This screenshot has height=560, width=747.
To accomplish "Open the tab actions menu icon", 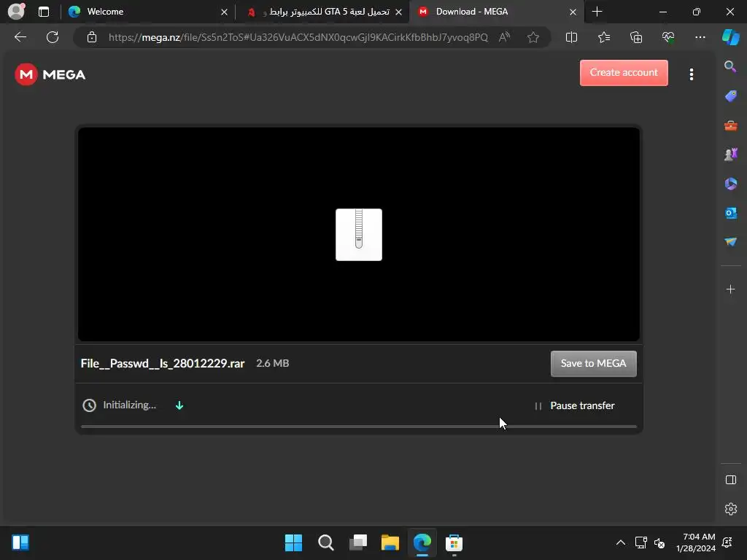I will click(44, 12).
